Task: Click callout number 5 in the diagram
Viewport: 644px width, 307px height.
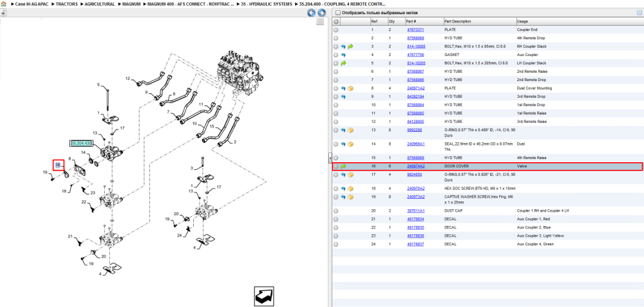Action: (98, 85)
